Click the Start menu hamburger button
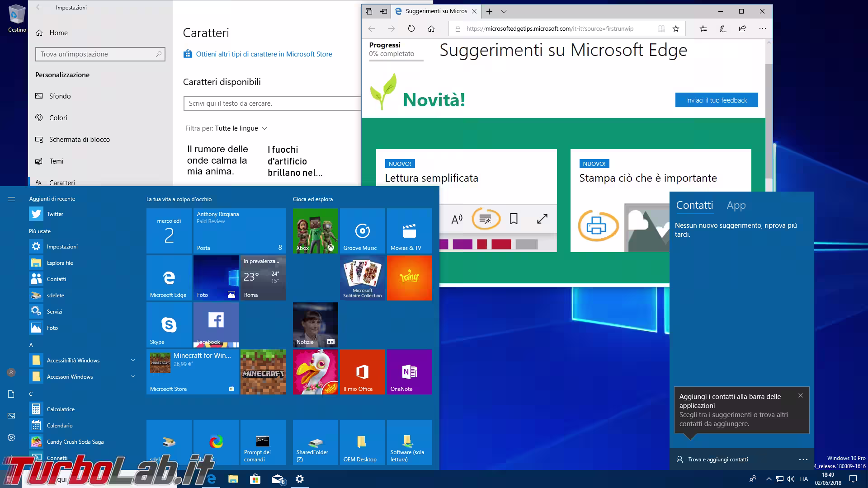This screenshot has height=488, width=868. pyautogui.click(x=11, y=199)
